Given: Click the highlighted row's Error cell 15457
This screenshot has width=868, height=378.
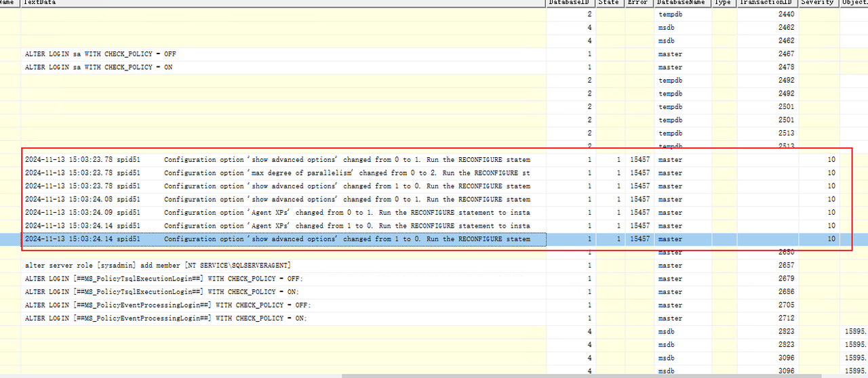Looking at the screenshot, I should (x=639, y=239).
